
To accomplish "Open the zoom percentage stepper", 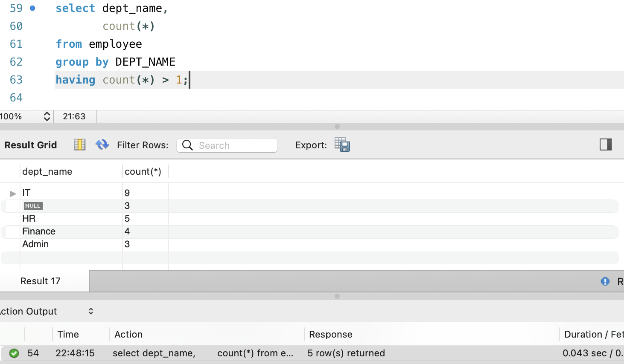I will click(x=47, y=116).
